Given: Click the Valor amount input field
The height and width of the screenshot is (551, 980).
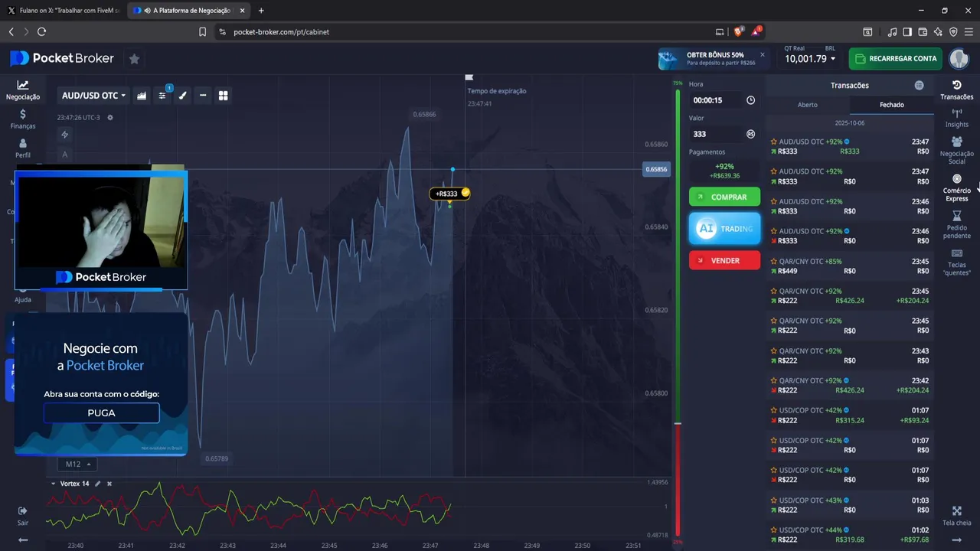Looking at the screenshot, I should [716, 134].
